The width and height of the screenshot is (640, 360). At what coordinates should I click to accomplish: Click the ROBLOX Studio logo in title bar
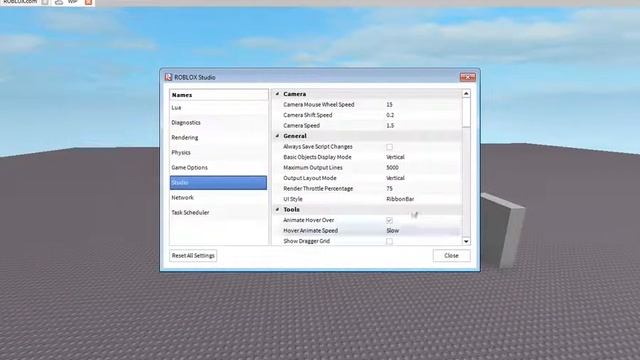pyautogui.click(x=168, y=77)
